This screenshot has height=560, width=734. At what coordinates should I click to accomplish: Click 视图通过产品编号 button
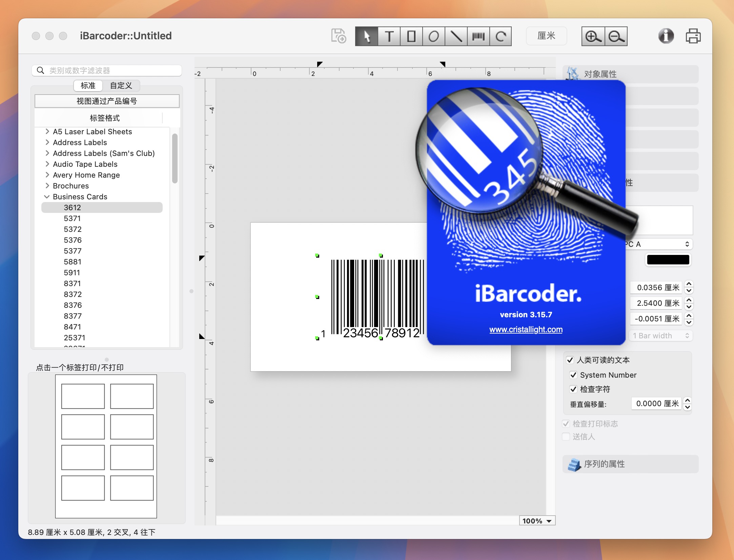pyautogui.click(x=107, y=101)
